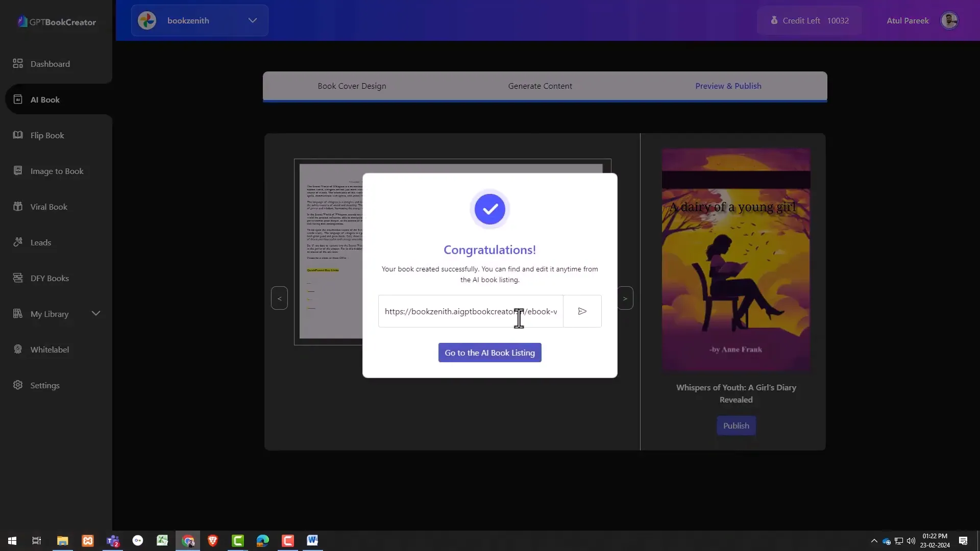Viewport: 980px width, 551px height.
Task: Open the Atul Pareek profile avatar
Action: (949, 20)
